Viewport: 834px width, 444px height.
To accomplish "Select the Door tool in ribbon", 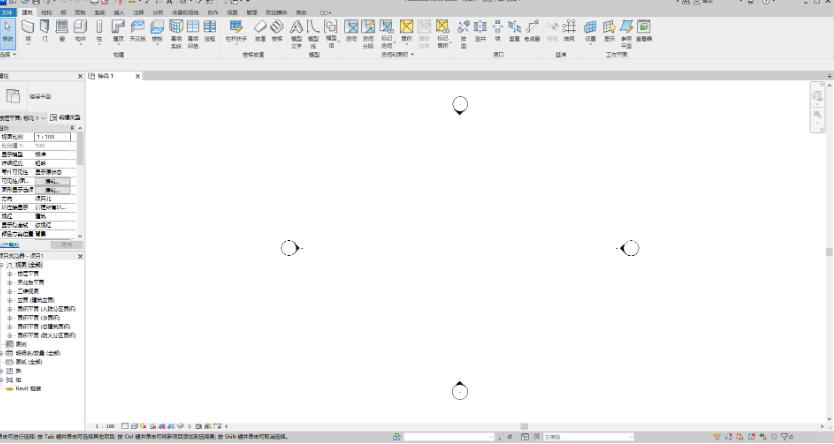I will 44,28.
